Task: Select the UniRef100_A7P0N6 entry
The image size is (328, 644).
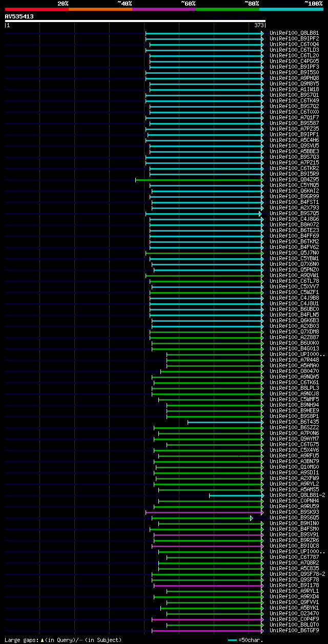Action: [294, 433]
